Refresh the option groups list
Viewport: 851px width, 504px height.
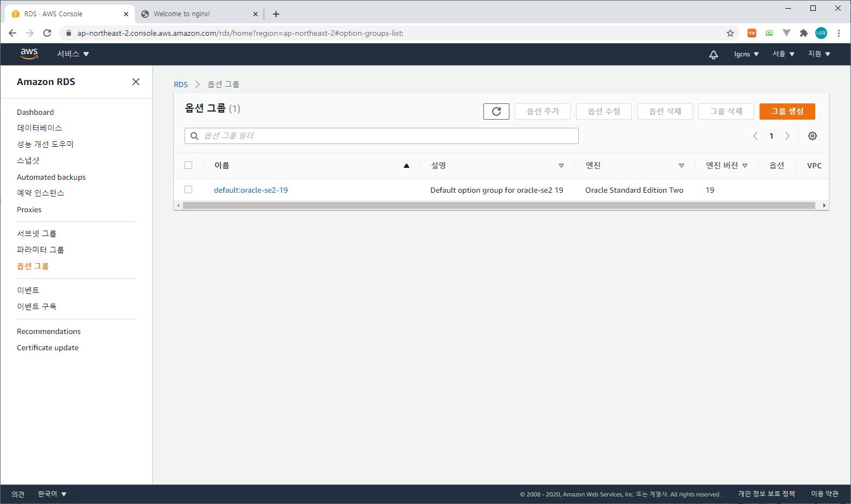coord(496,112)
